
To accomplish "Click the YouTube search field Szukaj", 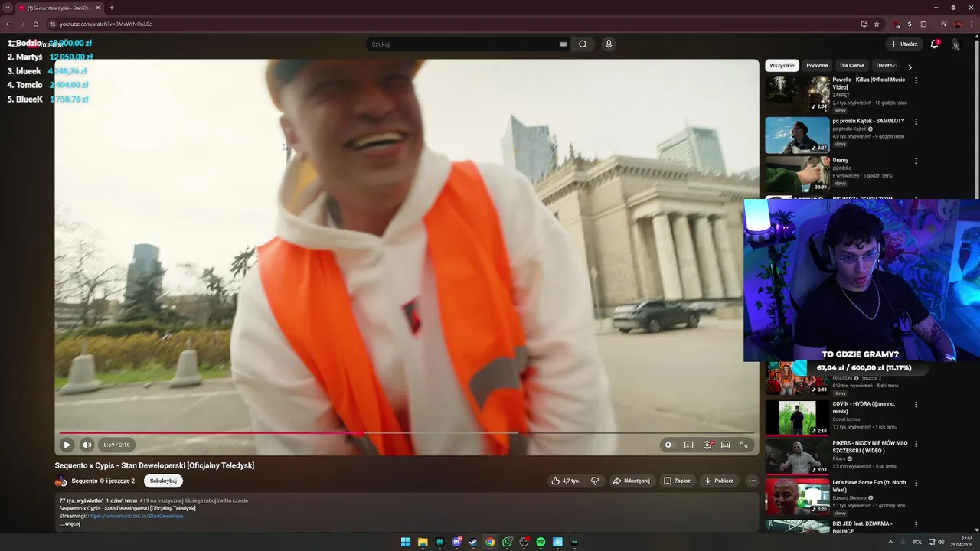I will 467,44.
